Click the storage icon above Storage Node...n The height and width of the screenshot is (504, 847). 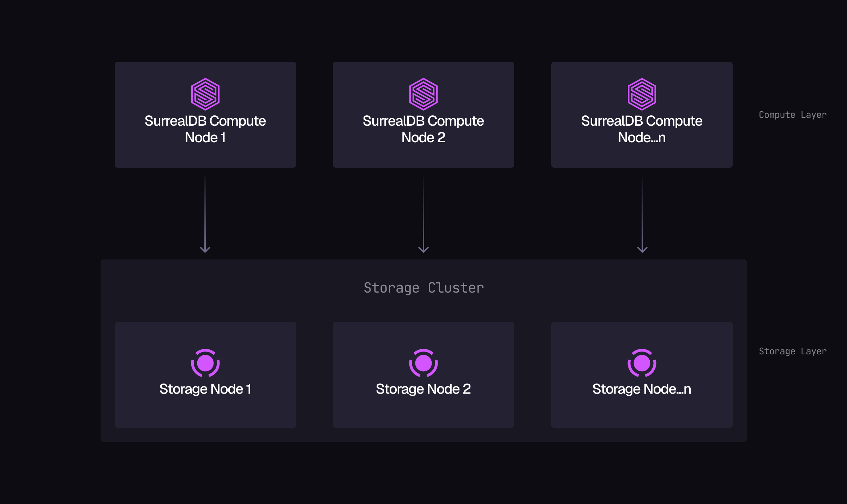[642, 363]
